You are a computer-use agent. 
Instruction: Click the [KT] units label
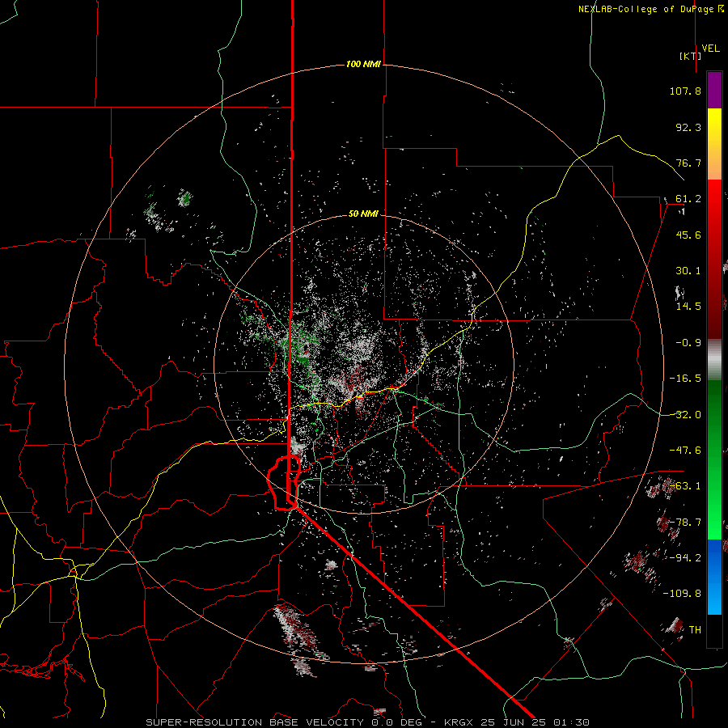(x=691, y=56)
